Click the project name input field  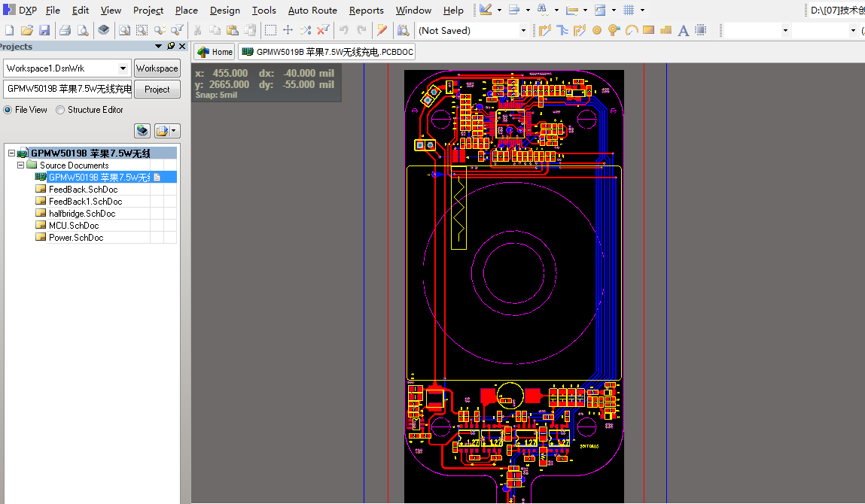[x=67, y=89]
